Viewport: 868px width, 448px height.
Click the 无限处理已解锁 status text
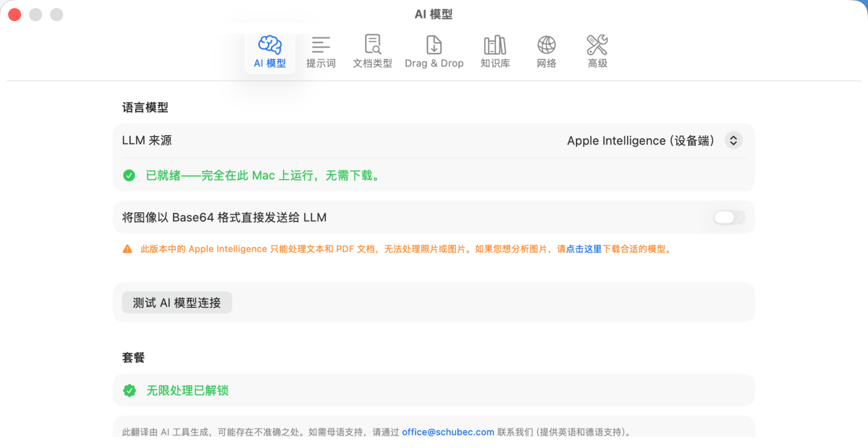click(x=187, y=390)
